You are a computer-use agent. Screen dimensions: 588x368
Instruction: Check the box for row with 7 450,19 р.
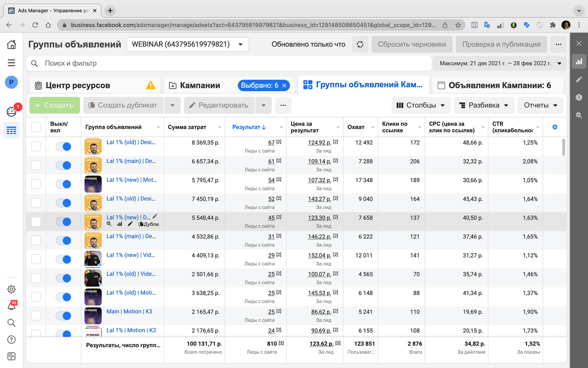pyautogui.click(x=36, y=203)
